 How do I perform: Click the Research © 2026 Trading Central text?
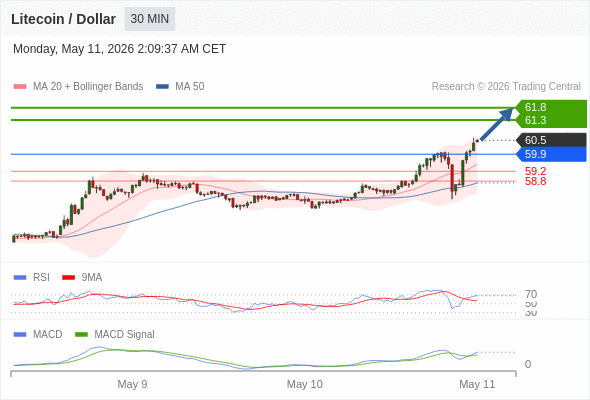[x=506, y=87]
